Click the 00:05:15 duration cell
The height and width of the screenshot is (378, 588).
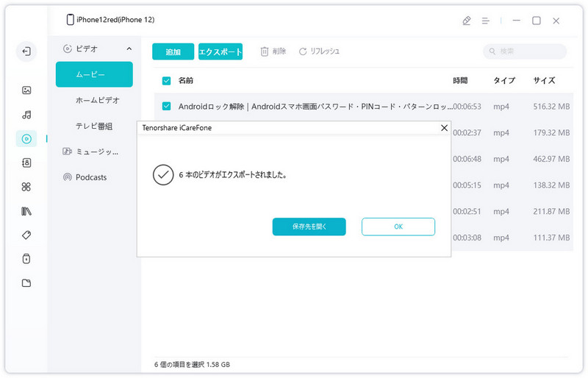coord(467,185)
